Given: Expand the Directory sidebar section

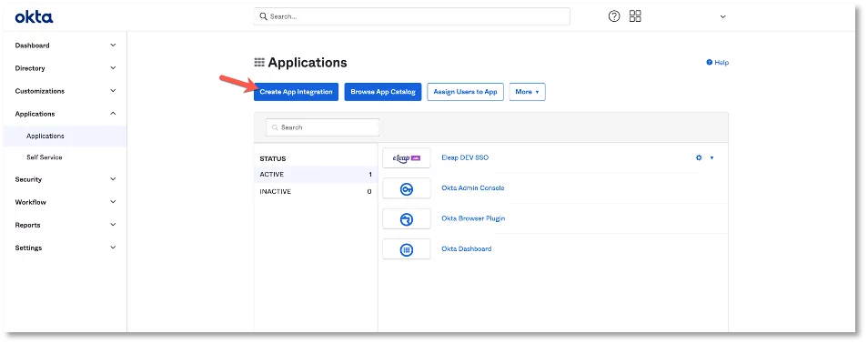Looking at the screenshot, I should 113,68.
